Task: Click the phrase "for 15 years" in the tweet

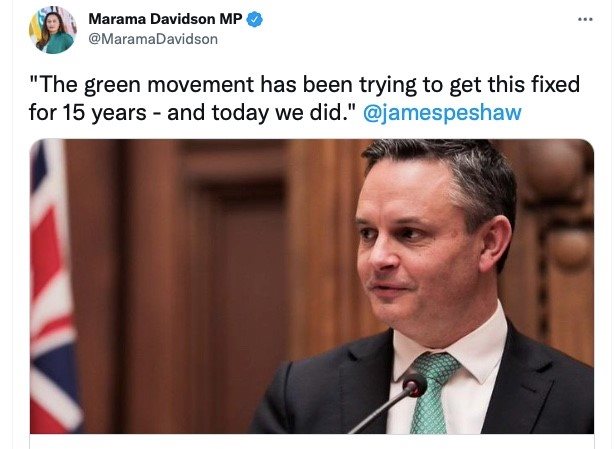Action: tap(87, 113)
